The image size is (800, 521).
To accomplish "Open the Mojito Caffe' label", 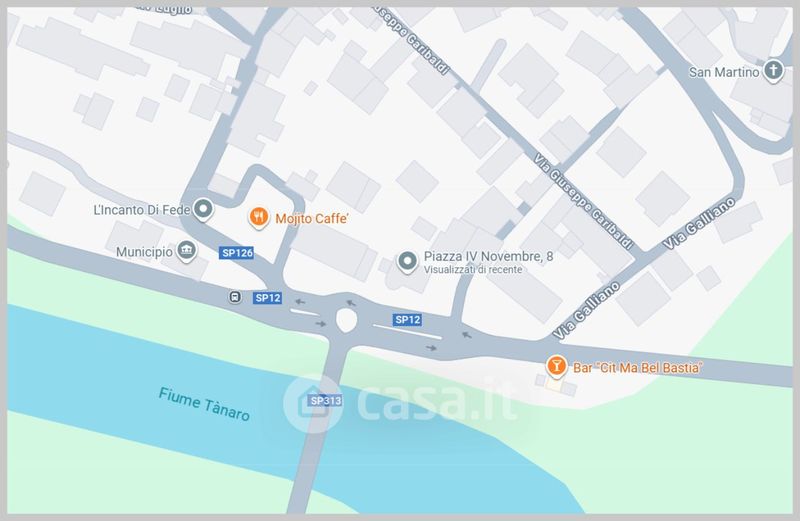I will pyautogui.click(x=312, y=219).
